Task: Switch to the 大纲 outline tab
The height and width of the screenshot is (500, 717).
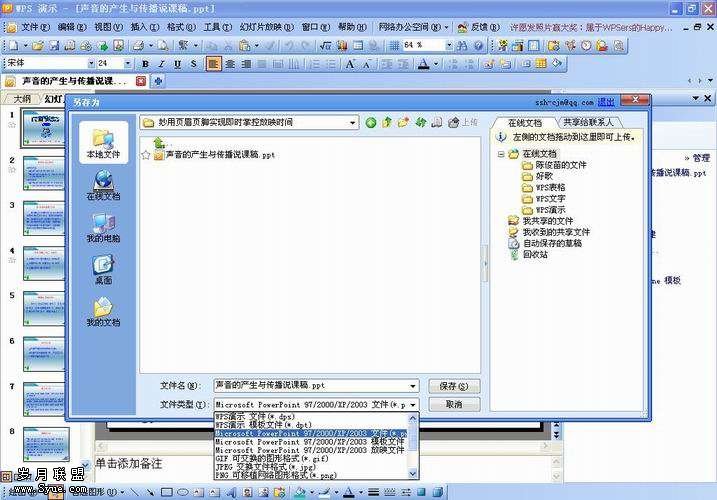Action: point(21,99)
